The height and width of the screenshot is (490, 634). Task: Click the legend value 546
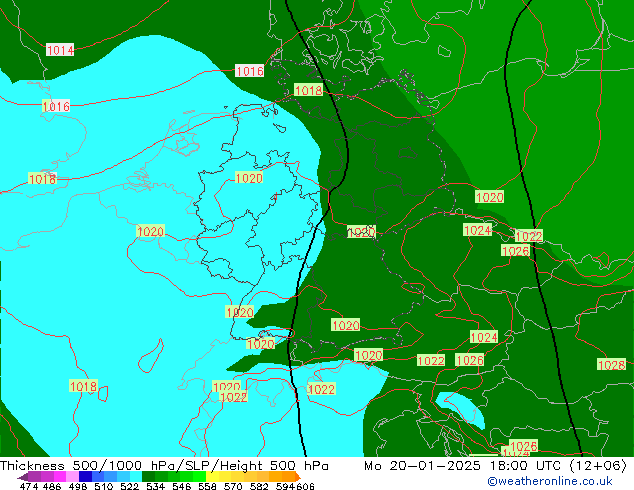(181, 486)
